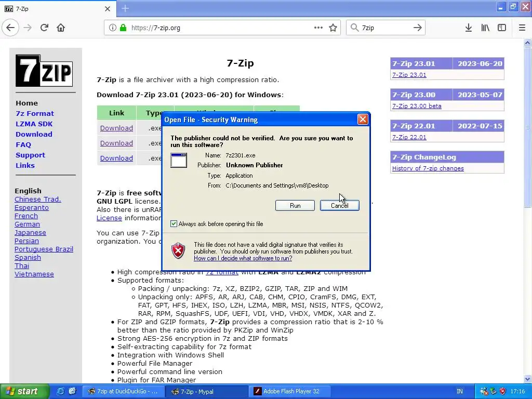Click the page scrollbar up arrow
The height and width of the screenshot is (399, 532).
[527, 43]
